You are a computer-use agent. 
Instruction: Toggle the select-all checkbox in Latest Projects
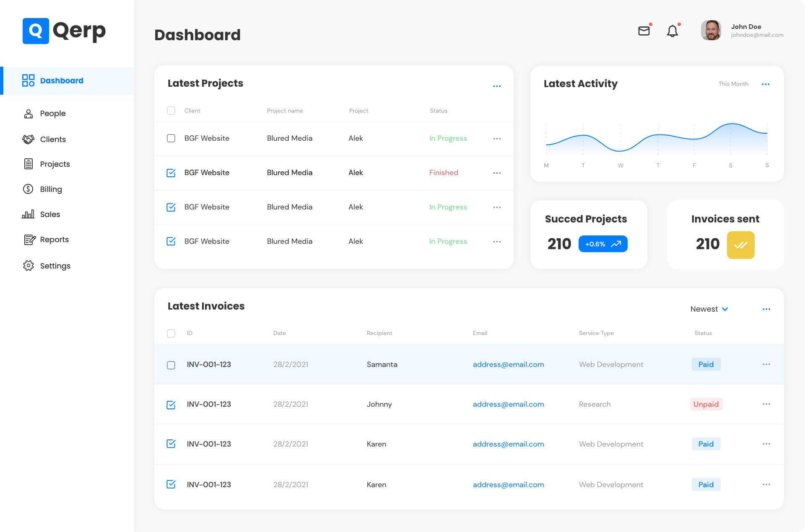171,111
